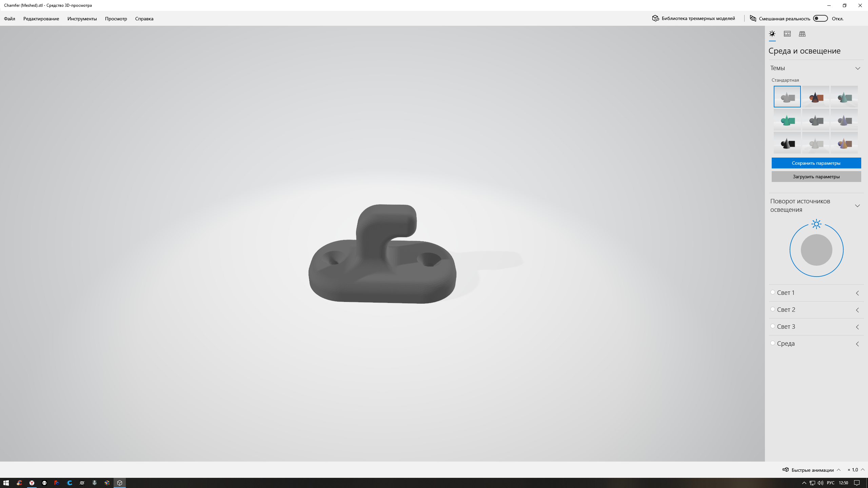Open the Файл menu
Screen dimensions: 868x488
pos(9,19)
